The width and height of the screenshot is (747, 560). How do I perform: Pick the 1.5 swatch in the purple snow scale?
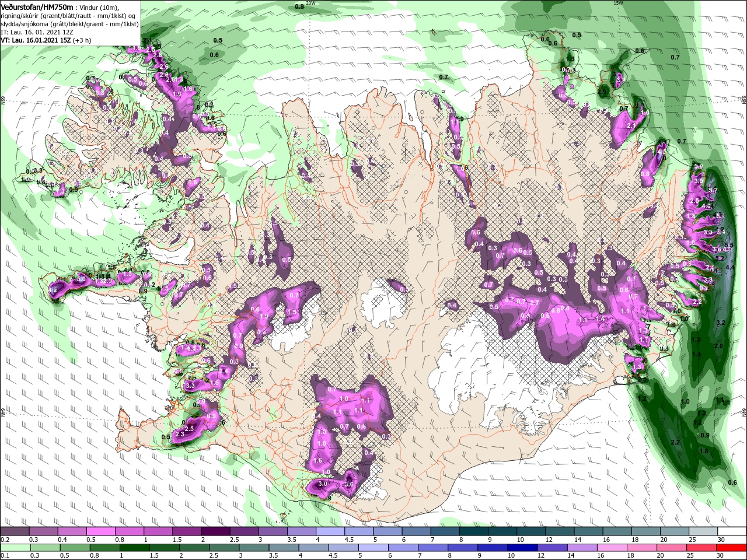(187, 531)
